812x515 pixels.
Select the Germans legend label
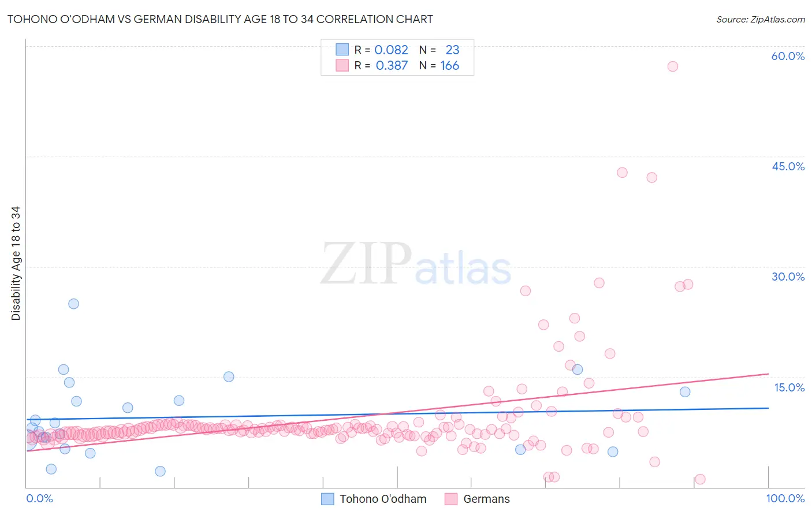(487, 499)
